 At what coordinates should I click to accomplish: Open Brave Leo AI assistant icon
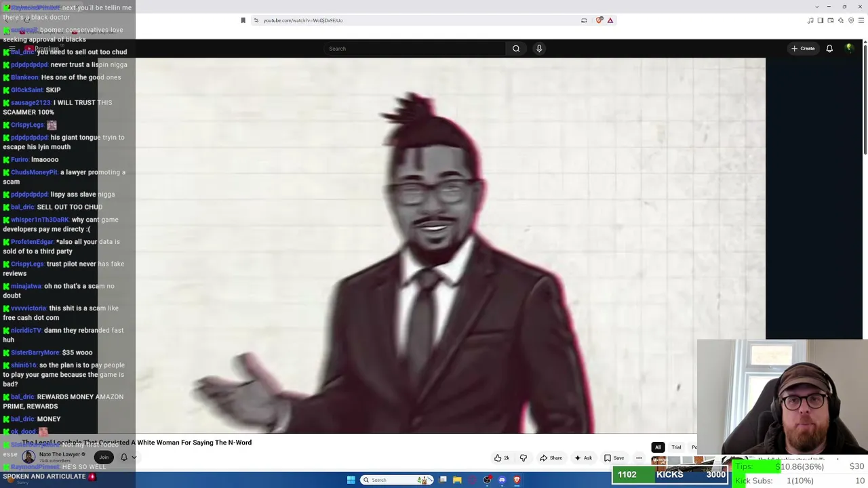[841, 20]
